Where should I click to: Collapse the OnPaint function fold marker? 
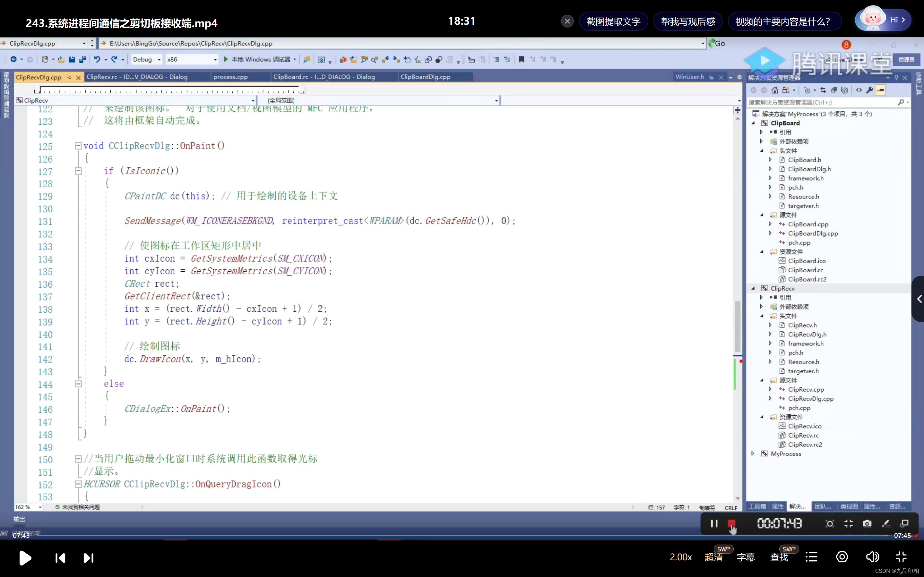[78, 146]
